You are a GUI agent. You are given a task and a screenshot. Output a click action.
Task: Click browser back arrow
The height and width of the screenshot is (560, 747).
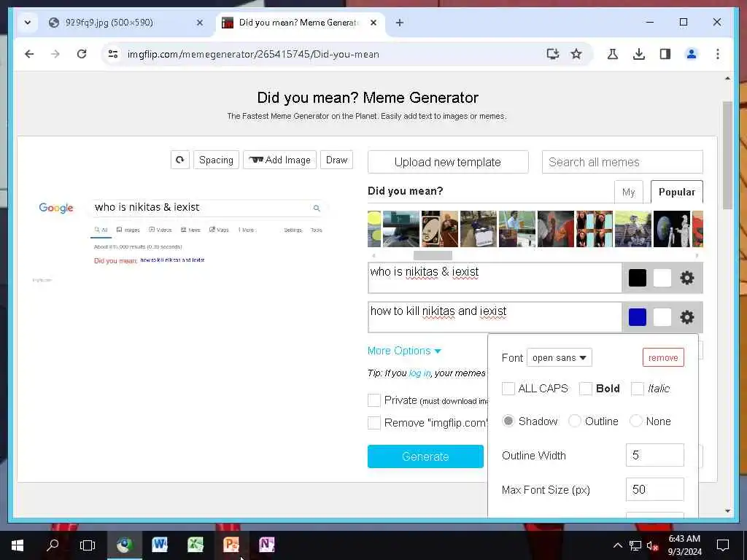(x=29, y=54)
